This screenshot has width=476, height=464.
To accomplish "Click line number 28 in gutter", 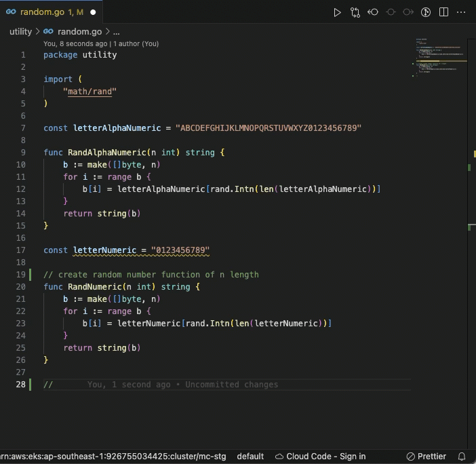I will (x=20, y=385).
